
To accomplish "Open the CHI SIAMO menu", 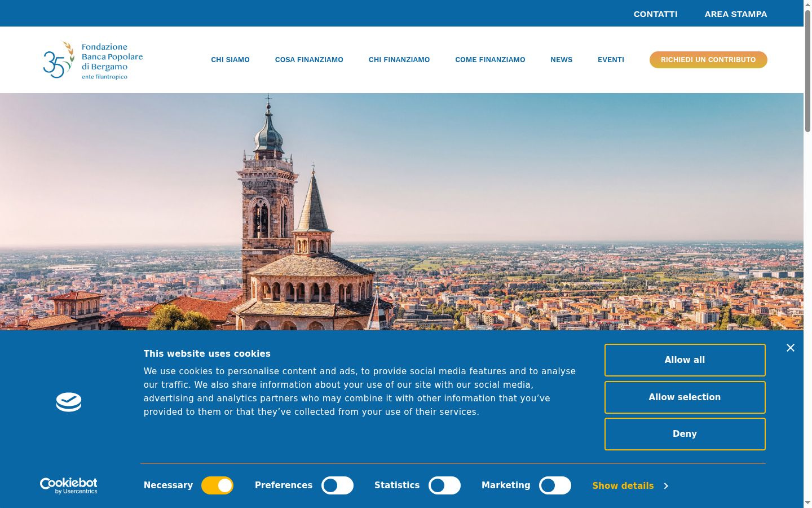I will [230, 60].
